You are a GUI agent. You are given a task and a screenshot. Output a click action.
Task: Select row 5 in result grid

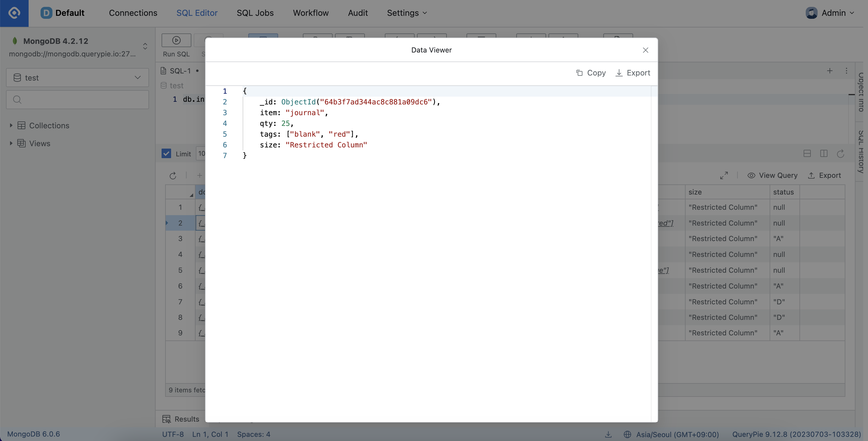[180, 270]
